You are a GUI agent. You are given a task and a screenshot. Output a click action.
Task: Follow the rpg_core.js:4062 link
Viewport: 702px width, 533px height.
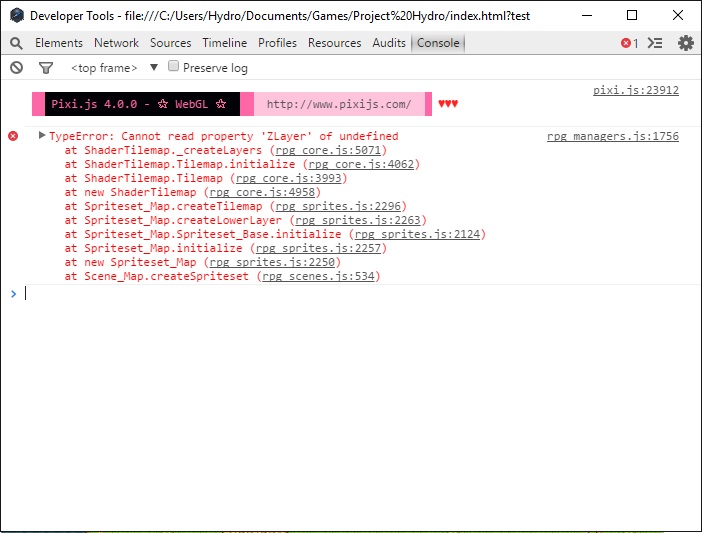pyautogui.click(x=361, y=164)
